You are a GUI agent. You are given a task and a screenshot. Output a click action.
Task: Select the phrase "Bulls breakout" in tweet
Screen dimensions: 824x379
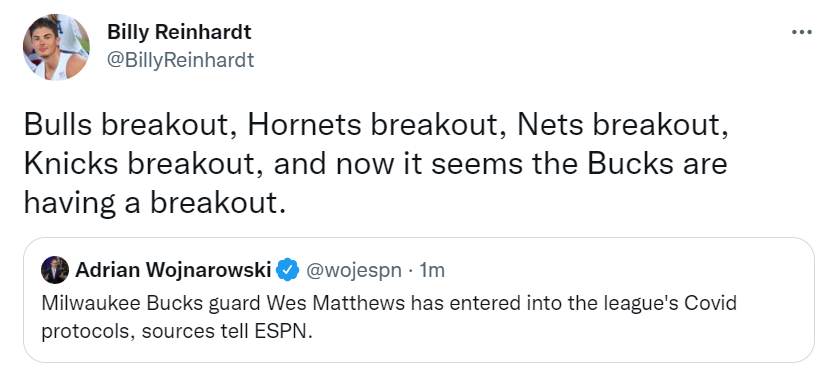point(129,125)
